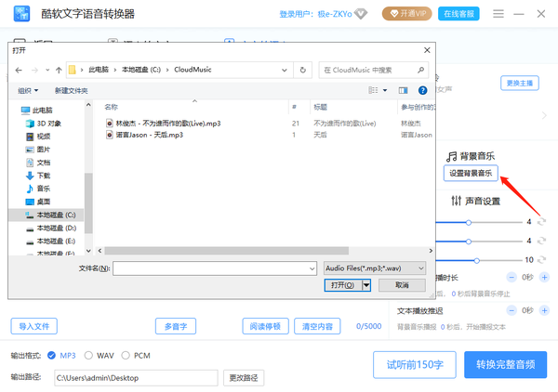Click the third sound settings slider handle

click(476, 260)
